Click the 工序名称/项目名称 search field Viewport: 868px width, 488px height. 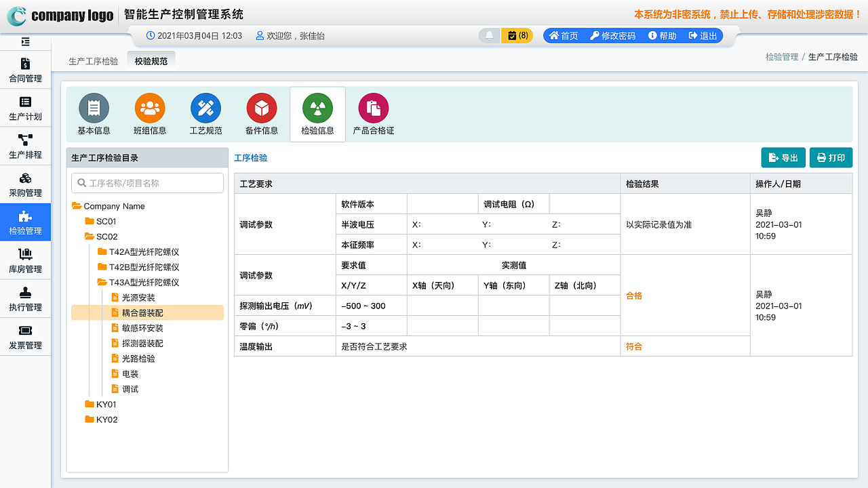(147, 182)
